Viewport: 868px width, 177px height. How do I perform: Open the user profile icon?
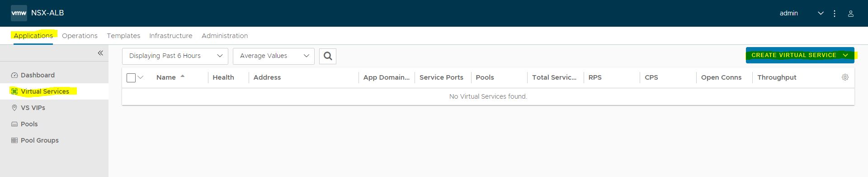pos(850,14)
